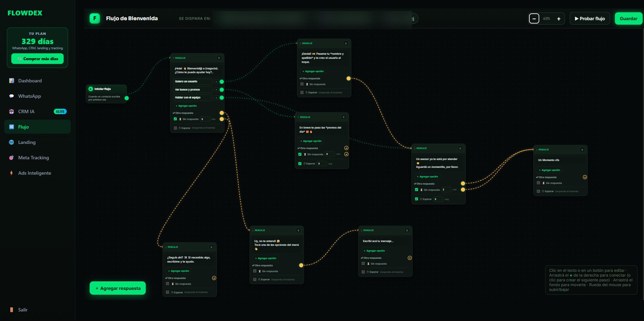Trash the 'Un Momento xfa' message node
Image resolution: width=644 pixels, height=321 pixels.
(582, 150)
